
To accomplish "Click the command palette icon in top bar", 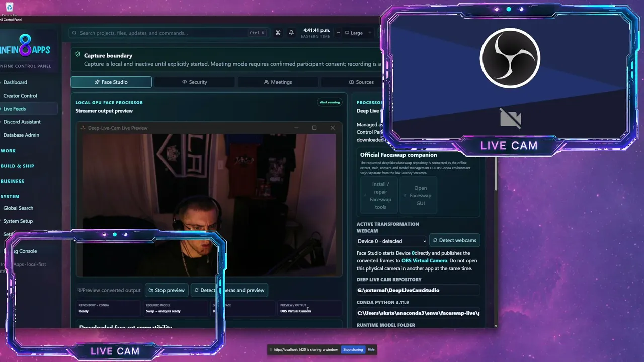I will point(278,33).
